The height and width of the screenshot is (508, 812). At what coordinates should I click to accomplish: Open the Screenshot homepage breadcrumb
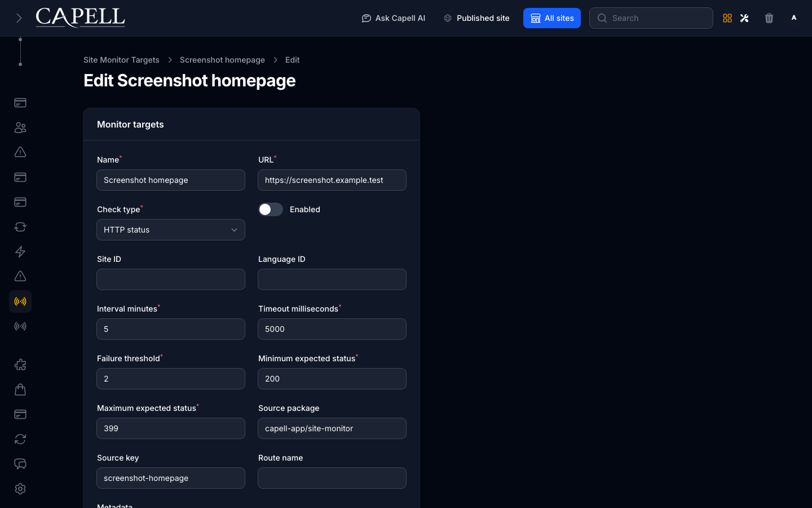(222, 60)
